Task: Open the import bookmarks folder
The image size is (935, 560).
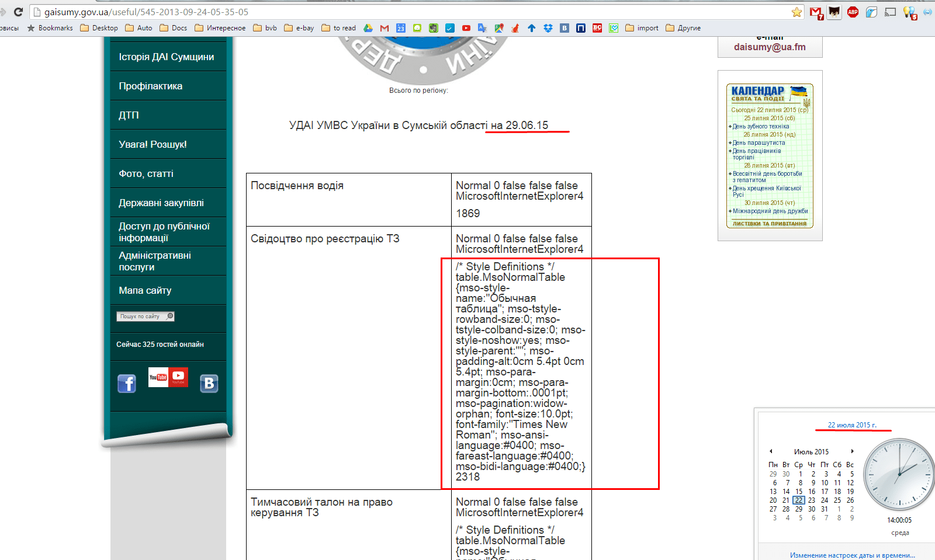Action: tap(642, 28)
